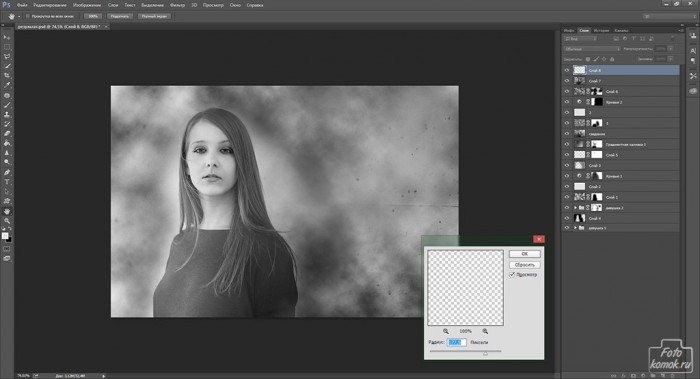The image size is (700, 379).
Task: Hide the Кривые 2 adjustment layer
Action: 567,102
